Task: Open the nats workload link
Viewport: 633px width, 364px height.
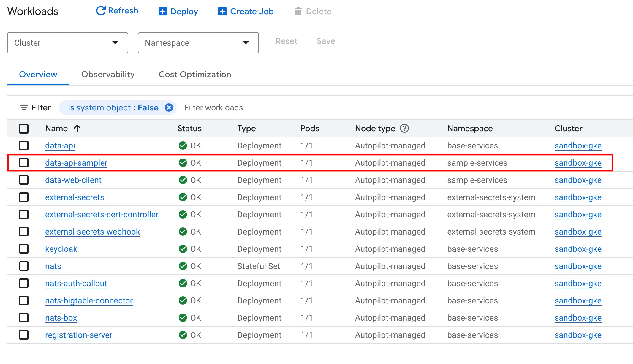Action: 53,266
